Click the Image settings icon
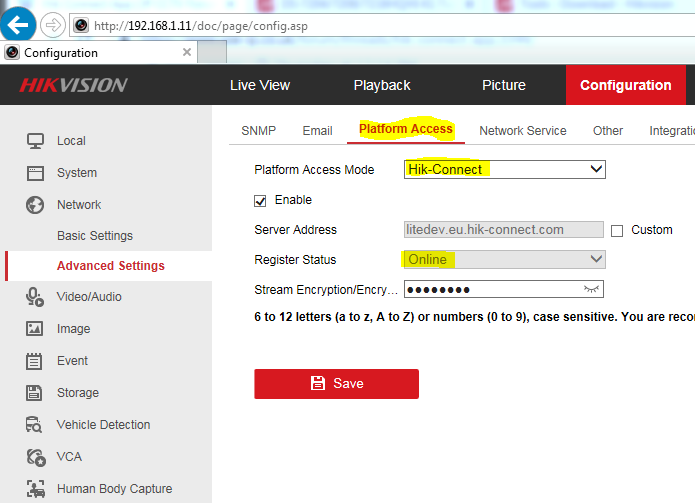This screenshot has width=695, height=503. [35, 329]
